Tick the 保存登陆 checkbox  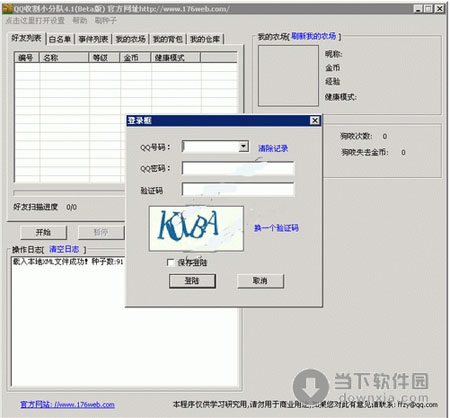pos(170,263)
